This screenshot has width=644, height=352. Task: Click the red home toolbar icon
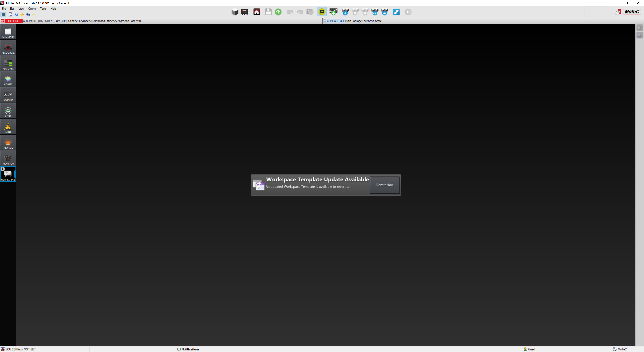click(257, 12)
